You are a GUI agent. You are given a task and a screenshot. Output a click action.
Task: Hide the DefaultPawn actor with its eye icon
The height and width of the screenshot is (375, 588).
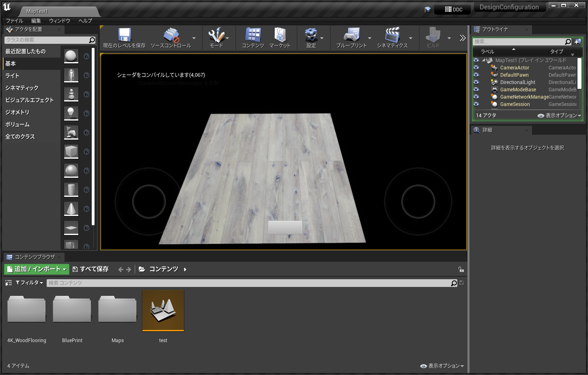476,75
